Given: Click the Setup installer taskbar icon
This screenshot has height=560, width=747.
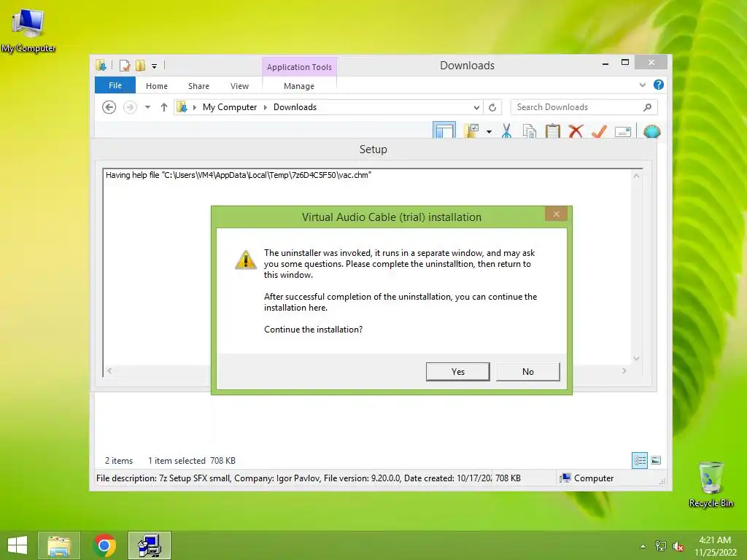Looking at the screenshot, I should (150, 545).
